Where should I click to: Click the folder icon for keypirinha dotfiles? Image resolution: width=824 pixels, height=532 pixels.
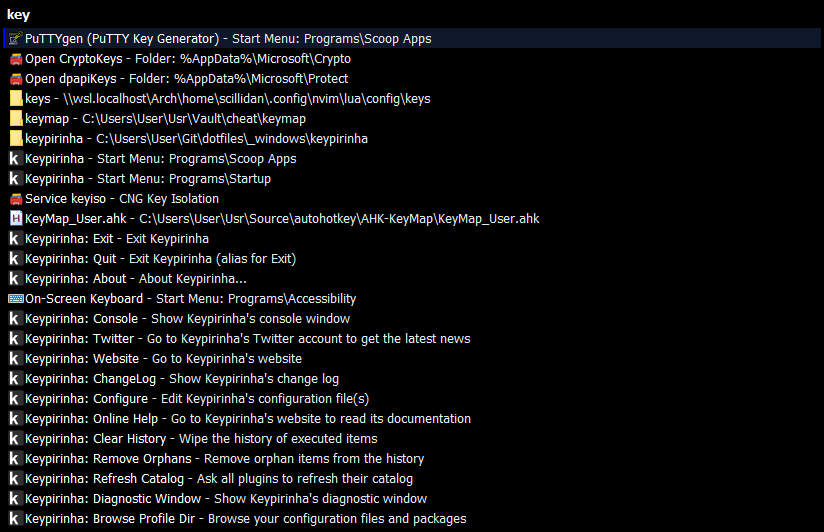coord(16,138)
